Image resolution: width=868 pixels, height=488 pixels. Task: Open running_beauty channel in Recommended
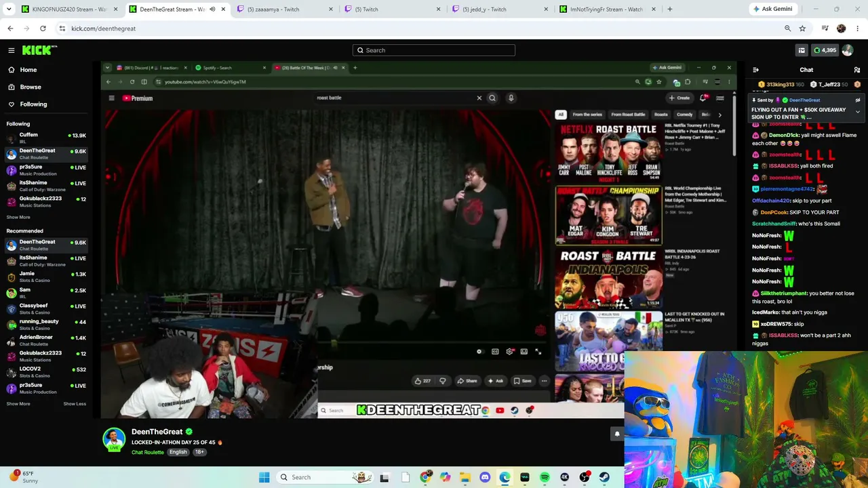click(46, 324)
